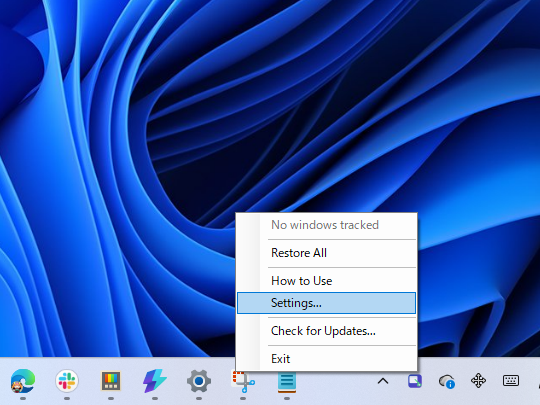This screenshot has width=540, height=405.
Task: Click the blue desktop wallpaper to dismiss menu
Action: click(138, 138)
